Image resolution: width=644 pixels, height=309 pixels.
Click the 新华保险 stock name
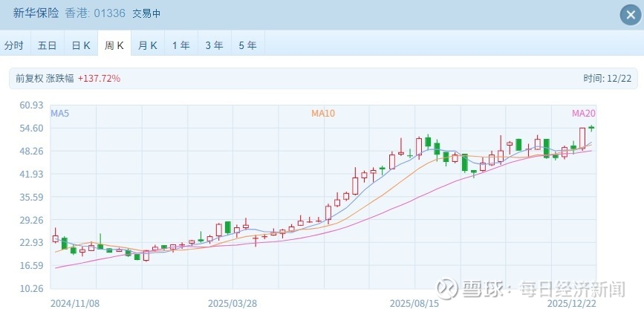pos(36,13)
